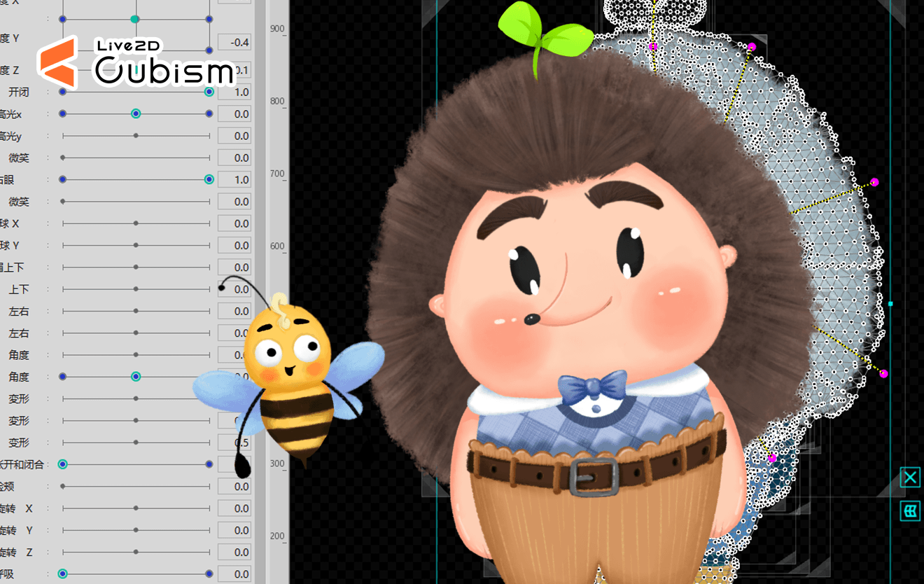This screenshot has height=584, width=924.
Task: Click the 高光x value field
Action: (x=234, y=113)
